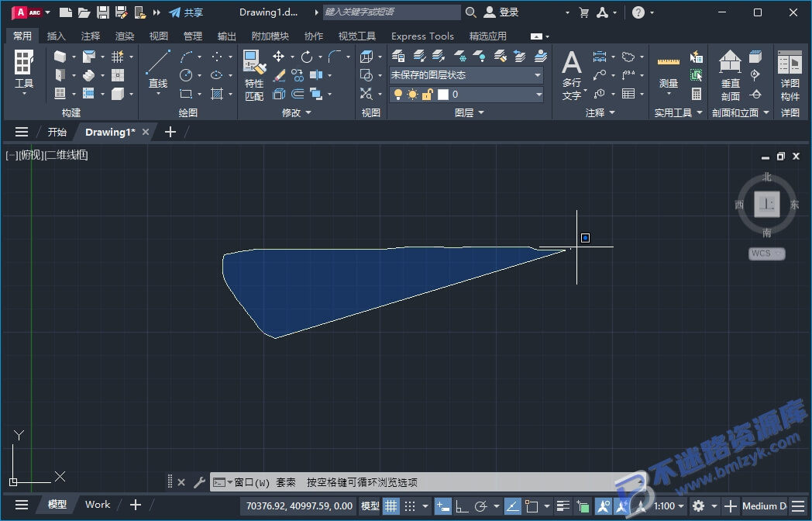Toggle ortho mode in status bar
Image resolution: width=812 pixels, height=521 pixels.
coord(461,506)
